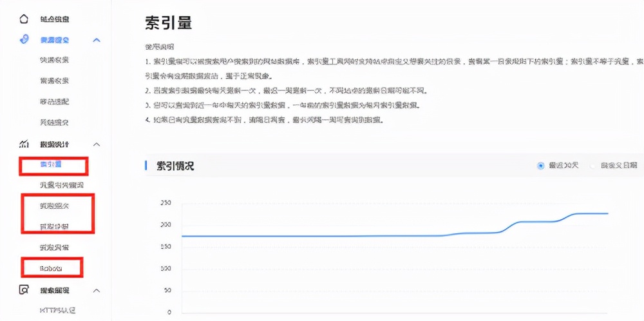This screenshot has width=644, height=321.
Task: Open the site information (站点信息) menu entry
Action: pos(54,19)
